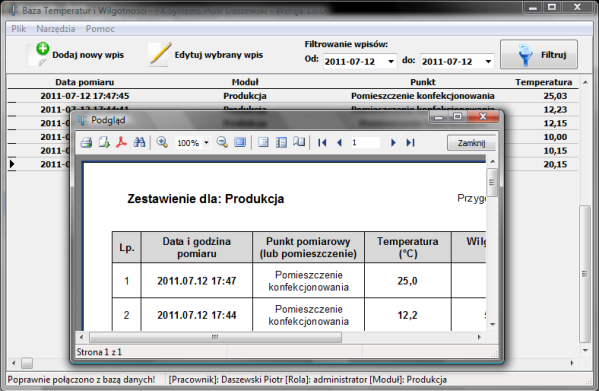Click the page number field in preview
This screenshot has height=391, width=599.
(x=366, y=143)
